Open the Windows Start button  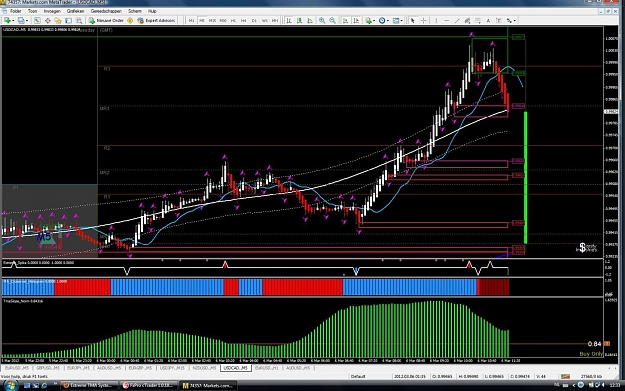coord(10,385)
